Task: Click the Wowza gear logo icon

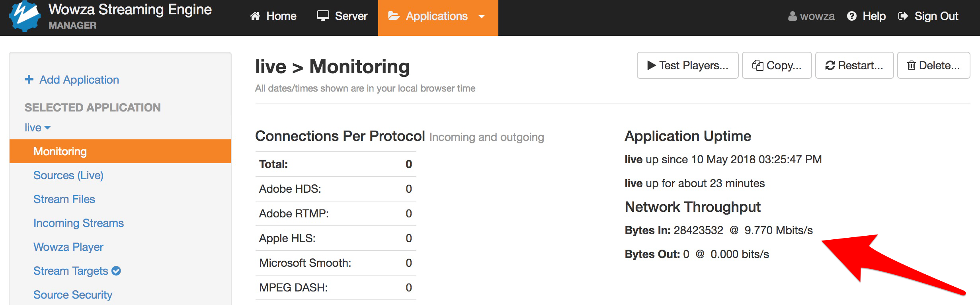Action: [25, 16]
